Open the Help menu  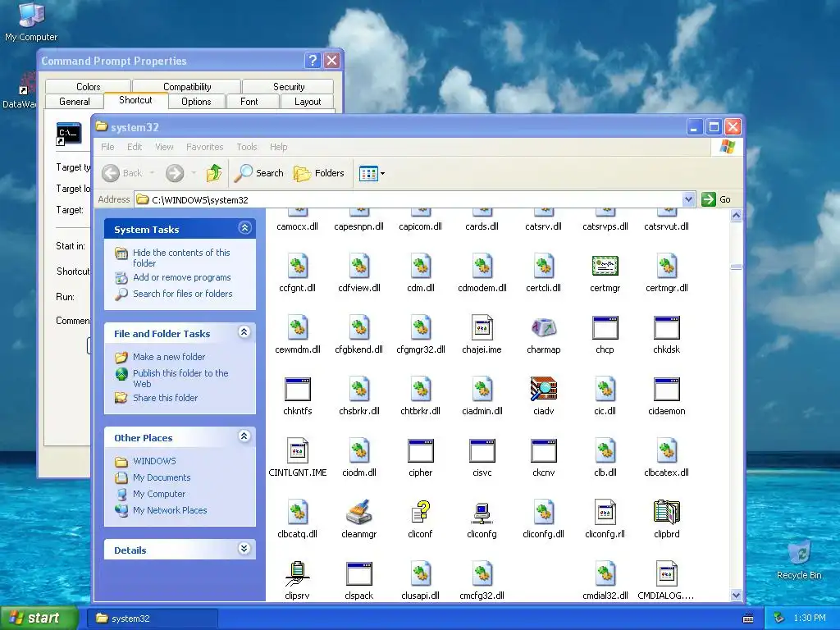tap(278, 147)
